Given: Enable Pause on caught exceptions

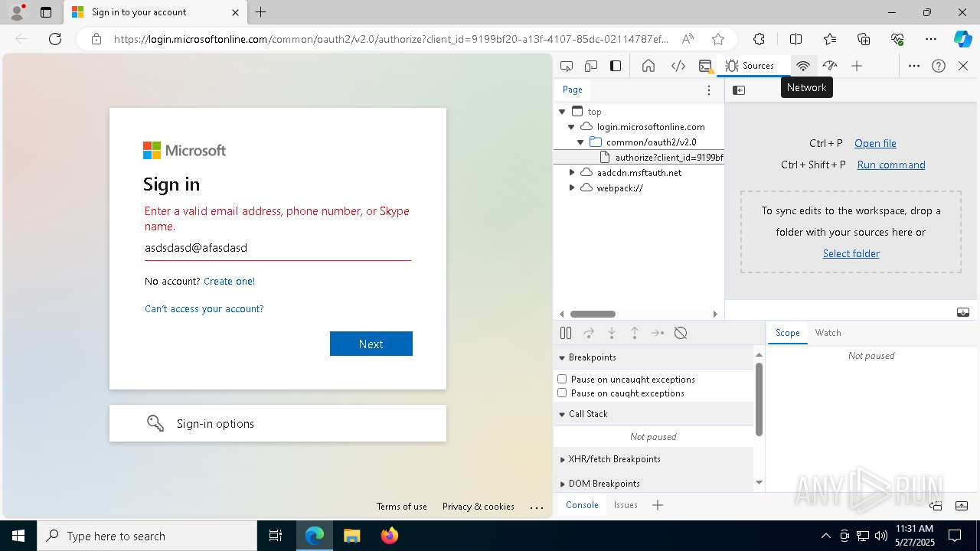Looking at the screenshot, I should click(562, 393).
